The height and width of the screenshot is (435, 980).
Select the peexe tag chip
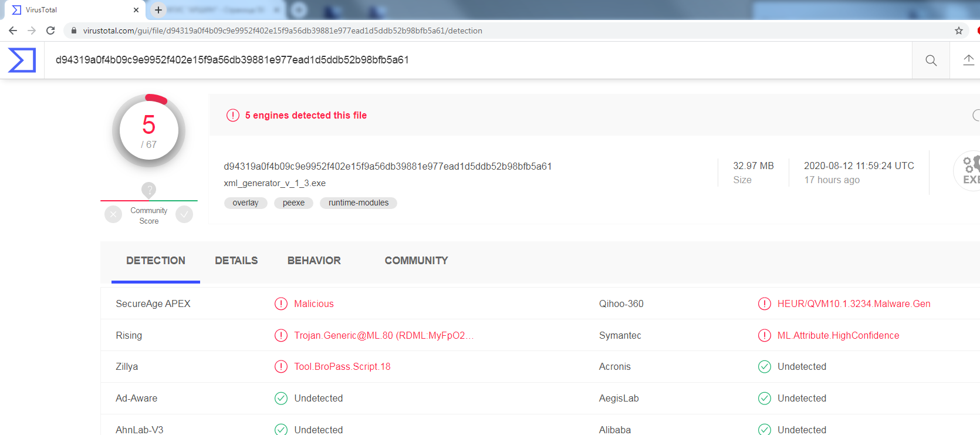tap(293, 203)
